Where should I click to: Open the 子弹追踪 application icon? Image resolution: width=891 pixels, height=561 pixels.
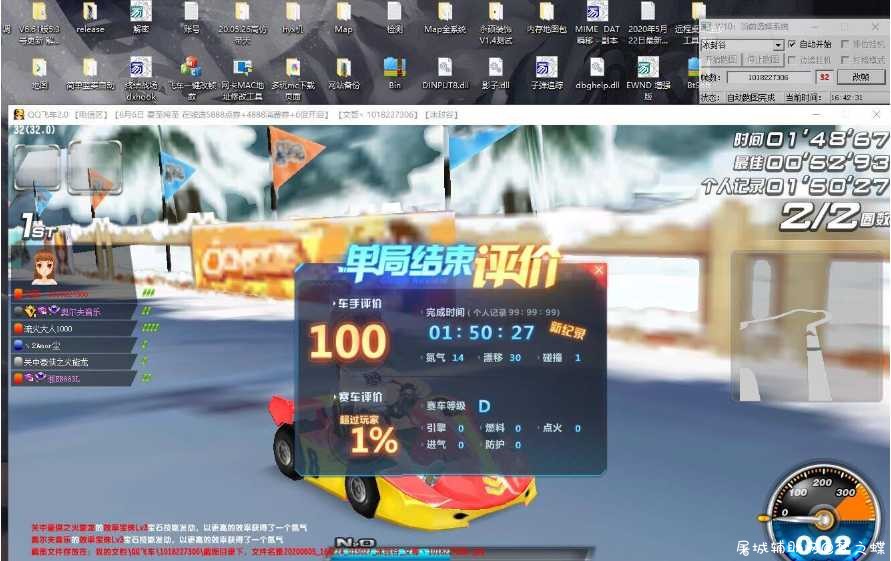click(547, 74)
